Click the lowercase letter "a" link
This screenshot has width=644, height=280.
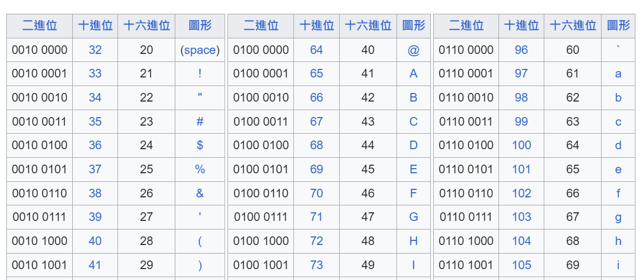tap(618, 73)
